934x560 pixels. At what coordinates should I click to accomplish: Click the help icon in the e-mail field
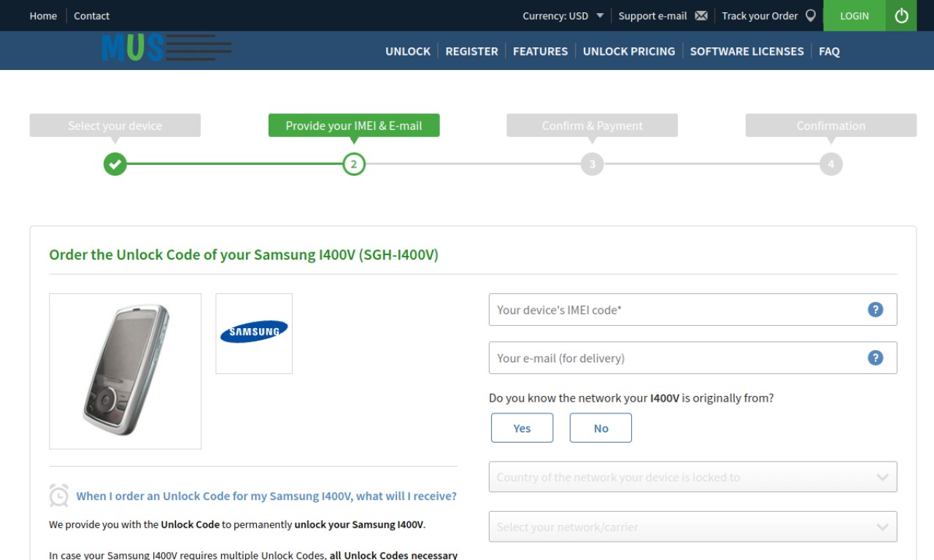point(876,357)
